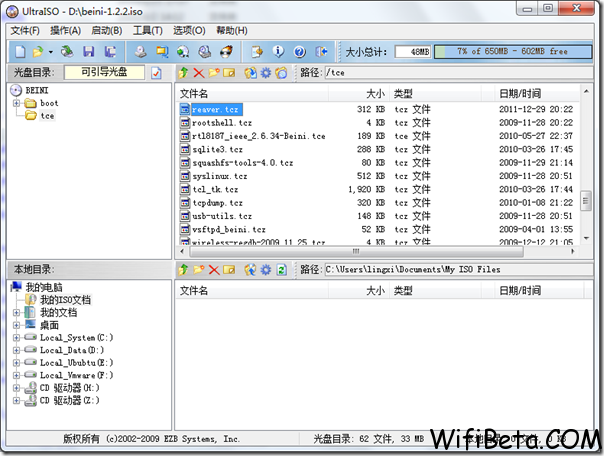Toggle the bootable disc checkmark icon
This screenshot has height=456, width=604.
click(x=156, y=73)
